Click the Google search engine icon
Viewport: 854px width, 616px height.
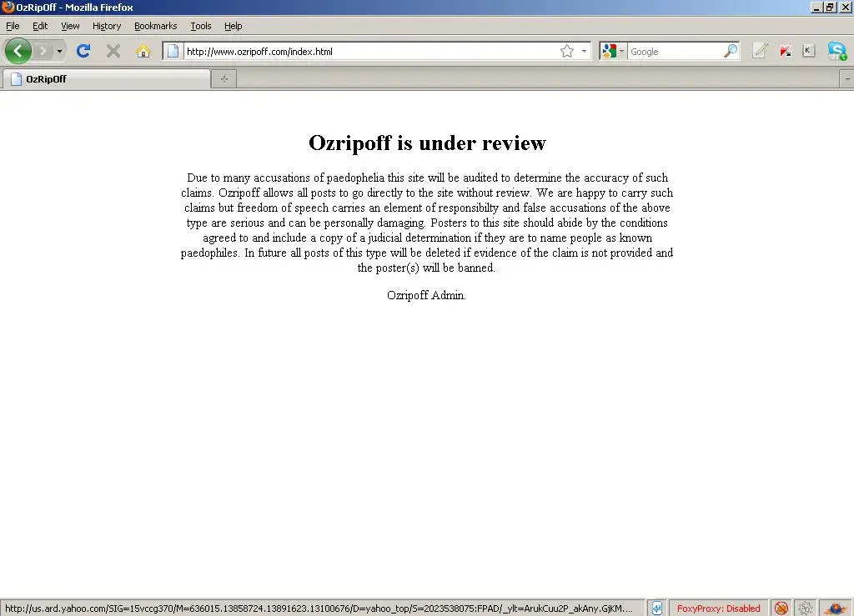pos(610,51)
